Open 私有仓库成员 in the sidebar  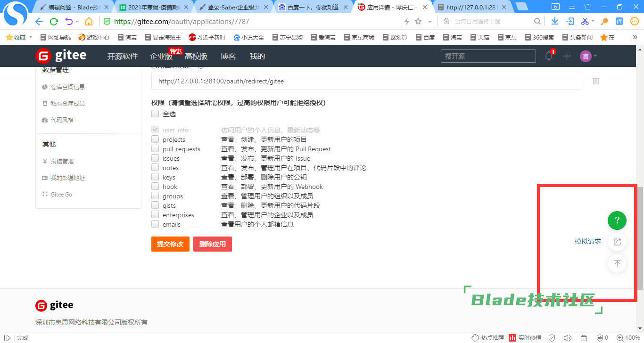[x=67, y=103]
